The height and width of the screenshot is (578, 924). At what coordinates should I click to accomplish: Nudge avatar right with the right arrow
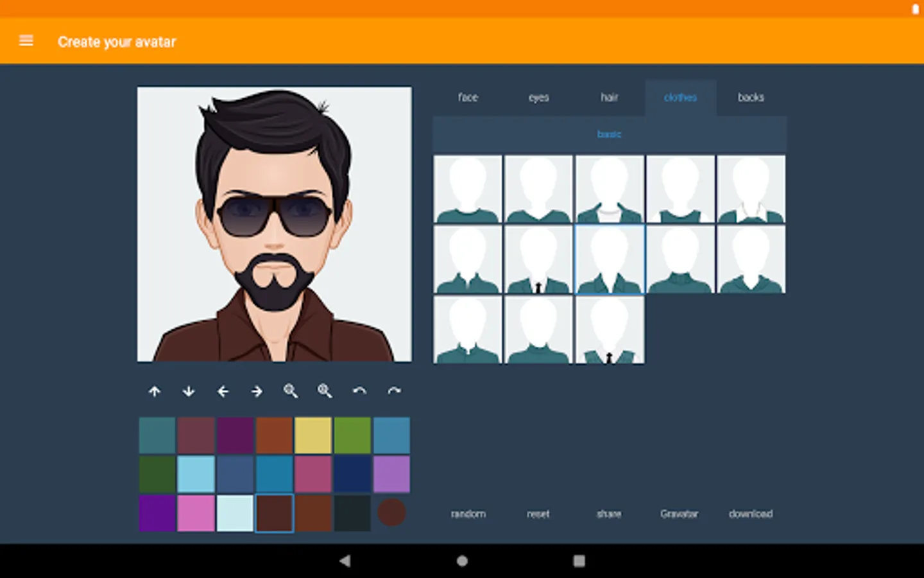[257, 391]
